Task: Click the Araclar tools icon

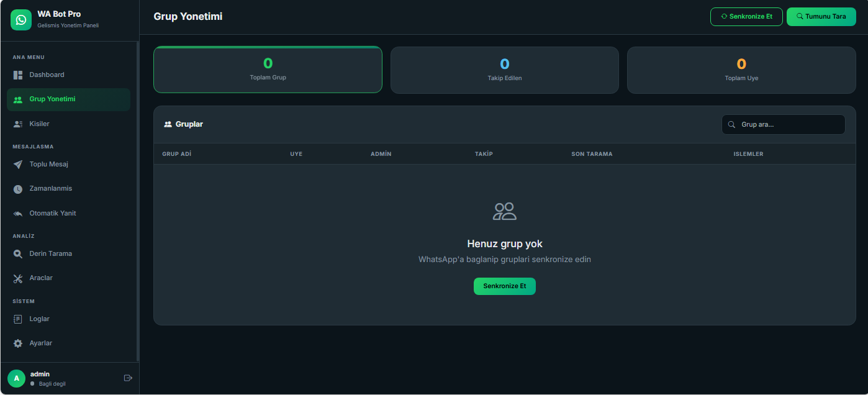Action: click(18, 278)
